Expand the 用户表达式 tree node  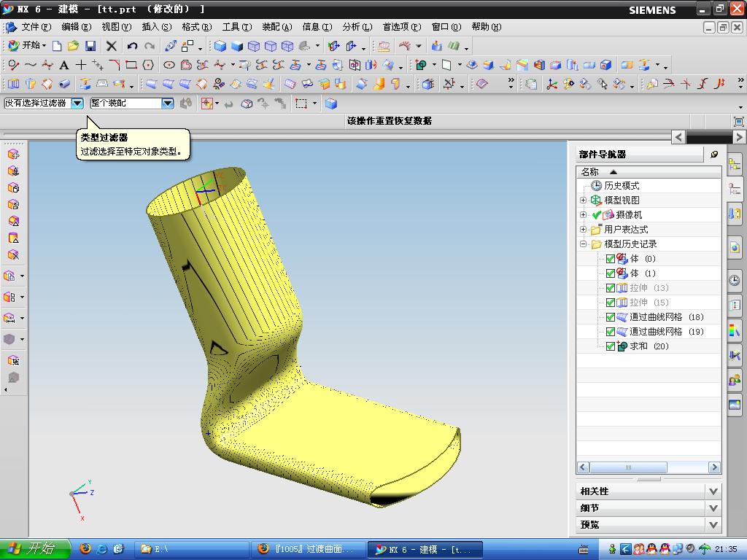[x=583, y=230]
